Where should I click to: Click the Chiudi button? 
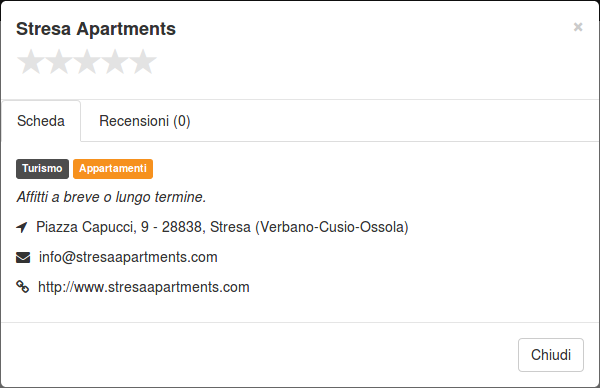coord(551,355)
